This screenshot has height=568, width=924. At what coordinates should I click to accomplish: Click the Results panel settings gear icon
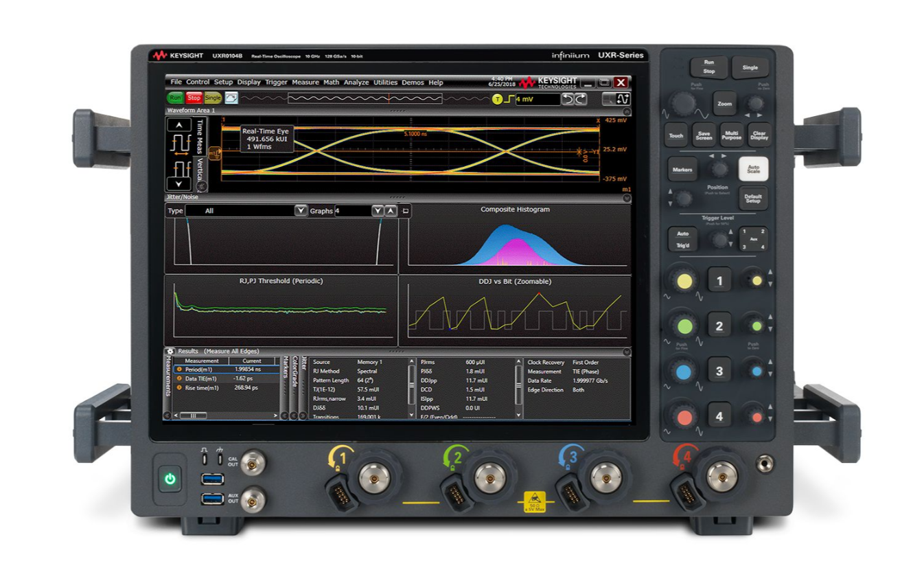(x=170, y=350)
